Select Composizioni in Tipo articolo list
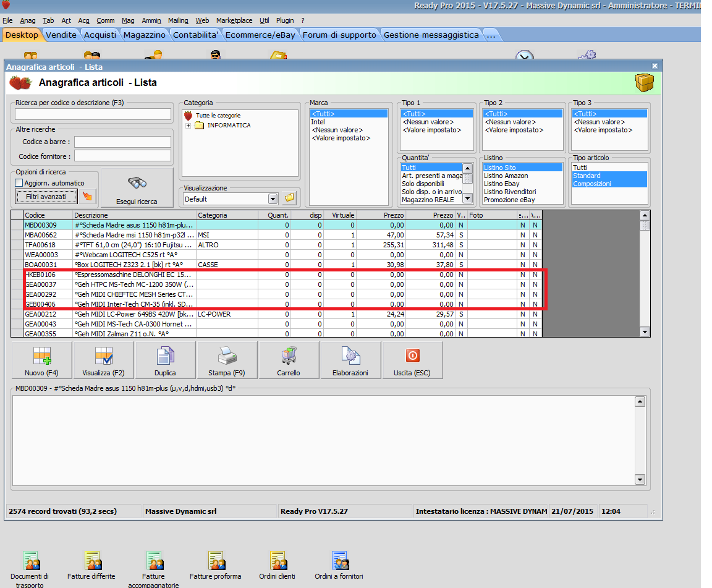This screenshot has height=588, width=712. pyautogui.click(x=609, y=184)
